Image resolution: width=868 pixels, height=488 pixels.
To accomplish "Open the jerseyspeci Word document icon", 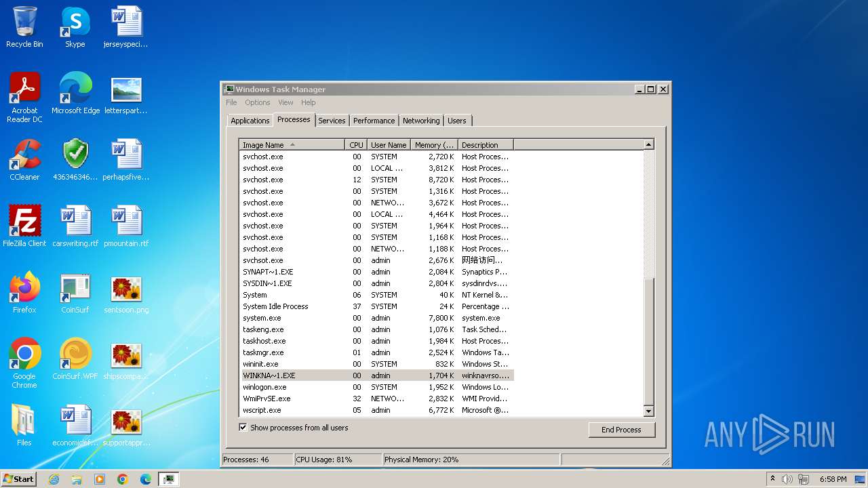I will tap(126, 27).
